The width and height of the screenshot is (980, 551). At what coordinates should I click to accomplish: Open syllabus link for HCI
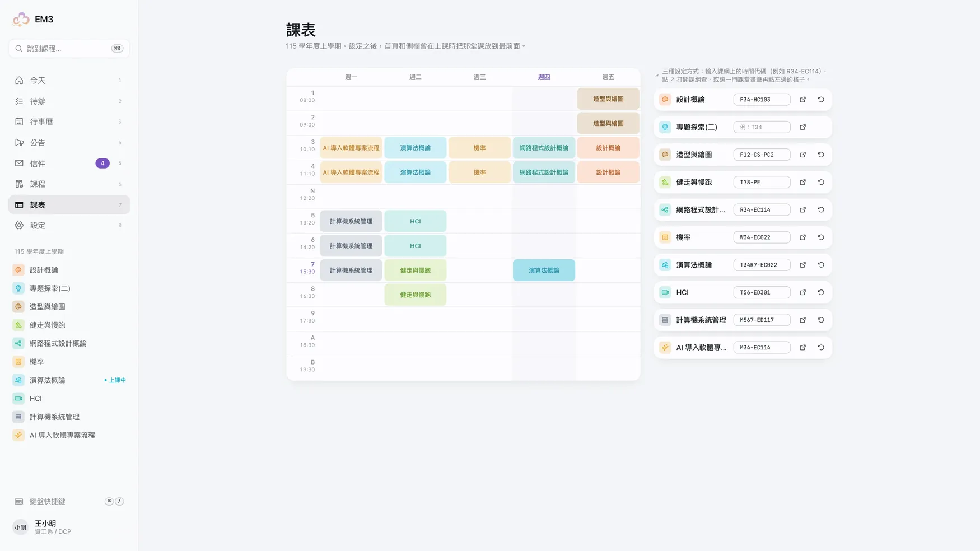tap(802, 292)
